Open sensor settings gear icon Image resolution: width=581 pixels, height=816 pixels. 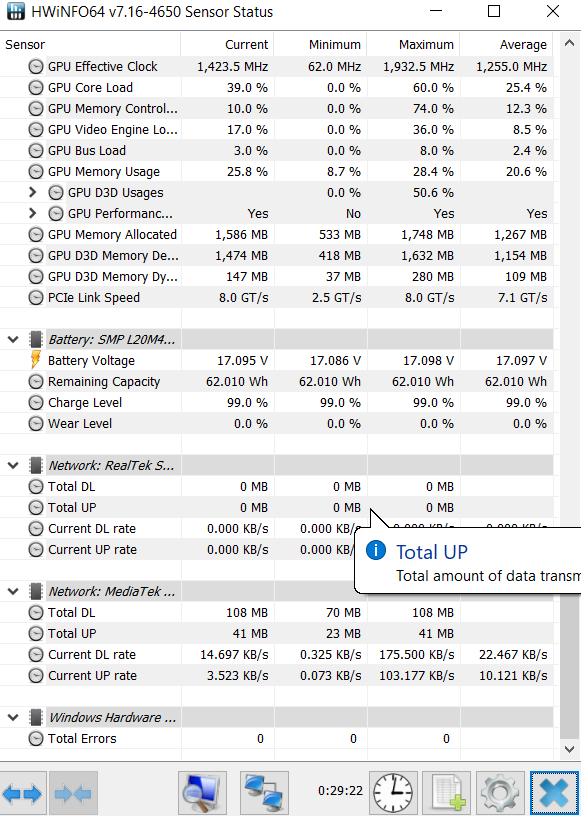pyautogui.click(x=500, y=793)
